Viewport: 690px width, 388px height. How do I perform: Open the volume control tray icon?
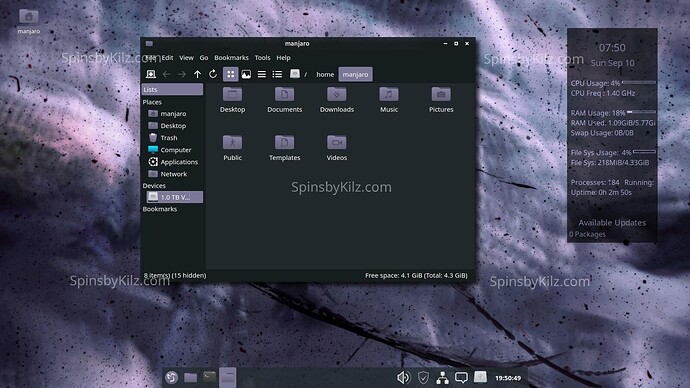click(403, 377)
